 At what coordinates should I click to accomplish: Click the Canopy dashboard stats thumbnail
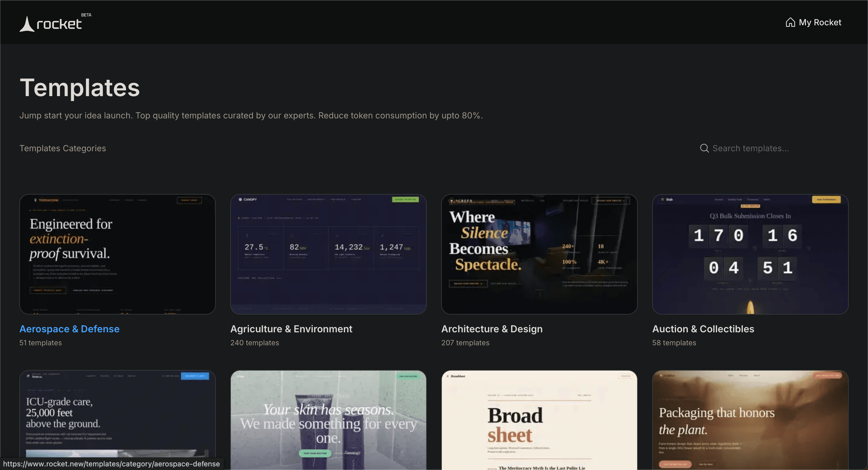click(328, 254)
